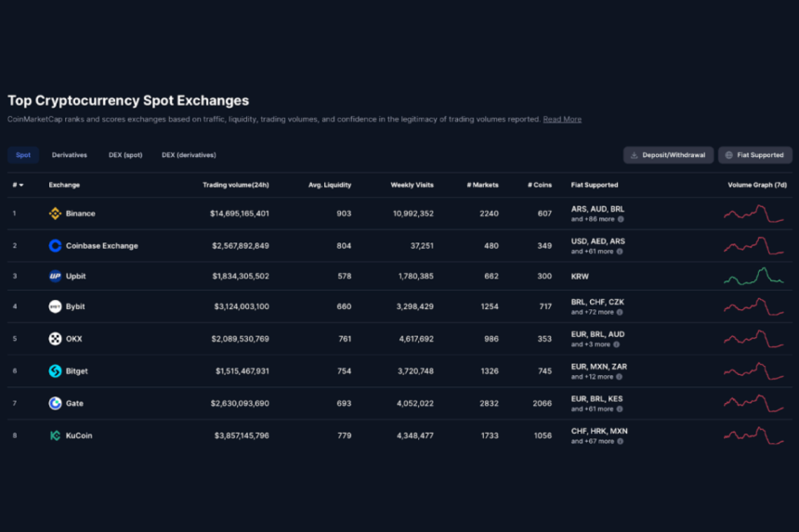This screenshot has width=799, height=532.
Task: Open Bitget 7-day volume graph
Action: 753,371
